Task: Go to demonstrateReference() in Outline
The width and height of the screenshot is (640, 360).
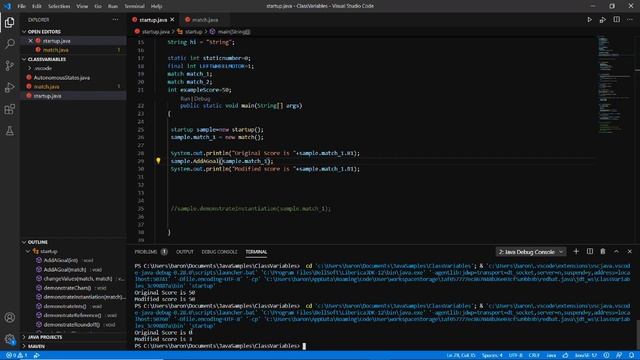Action: (x=72, y=315)
